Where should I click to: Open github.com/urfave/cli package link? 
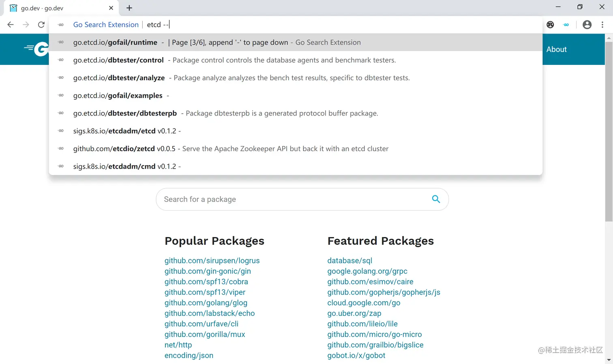point(201,324)
